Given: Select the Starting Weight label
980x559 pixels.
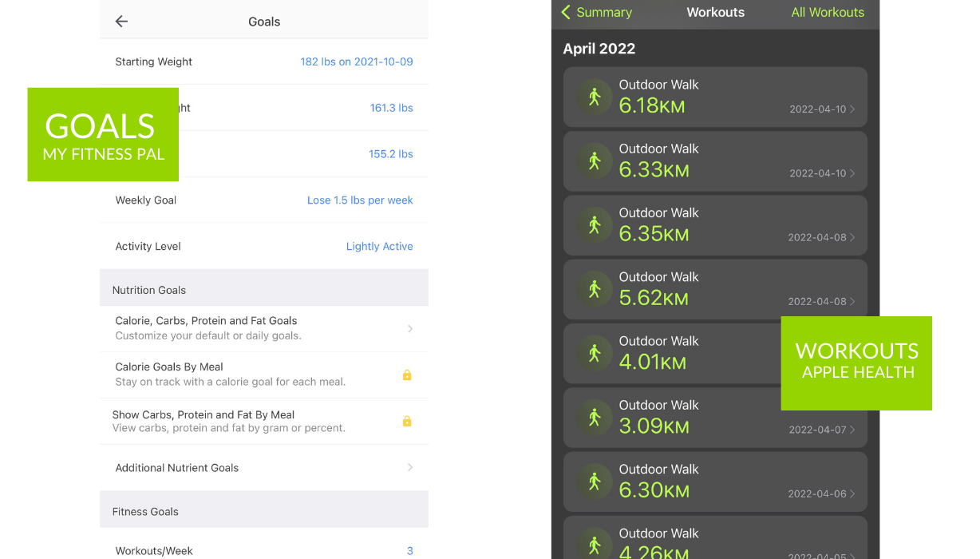Looking at the screenshot, I should click(x=154, y=61).
